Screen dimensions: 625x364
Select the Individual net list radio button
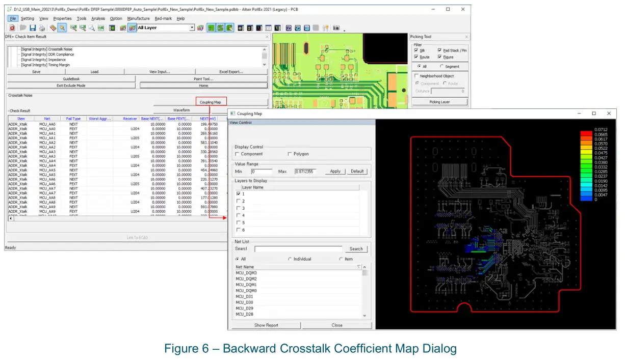click(290, 259)
